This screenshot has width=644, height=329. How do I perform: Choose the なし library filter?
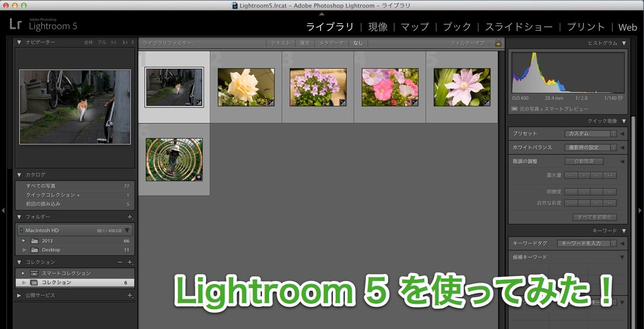pyautogui.click(x=358, y=43)
